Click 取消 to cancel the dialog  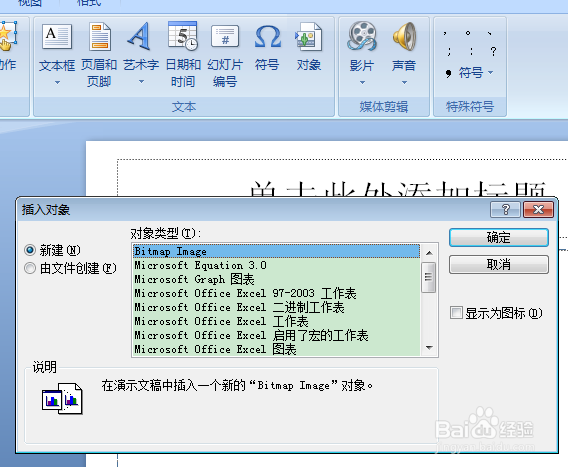[499, 264]
